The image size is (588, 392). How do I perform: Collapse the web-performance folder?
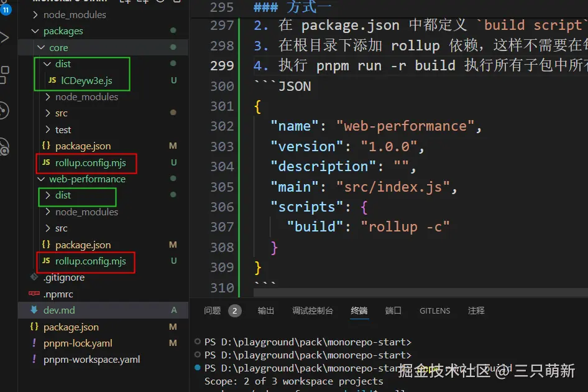click(x=41, y=179)
